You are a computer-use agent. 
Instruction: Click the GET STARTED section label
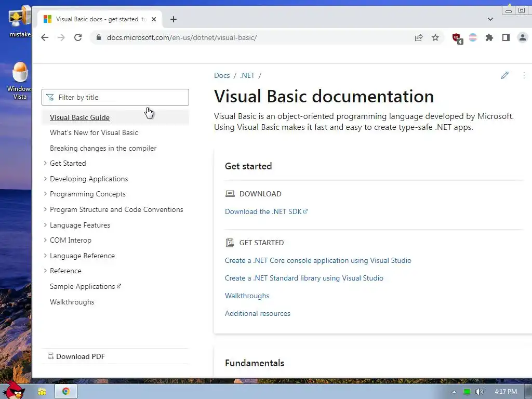[x=262, y=243]
